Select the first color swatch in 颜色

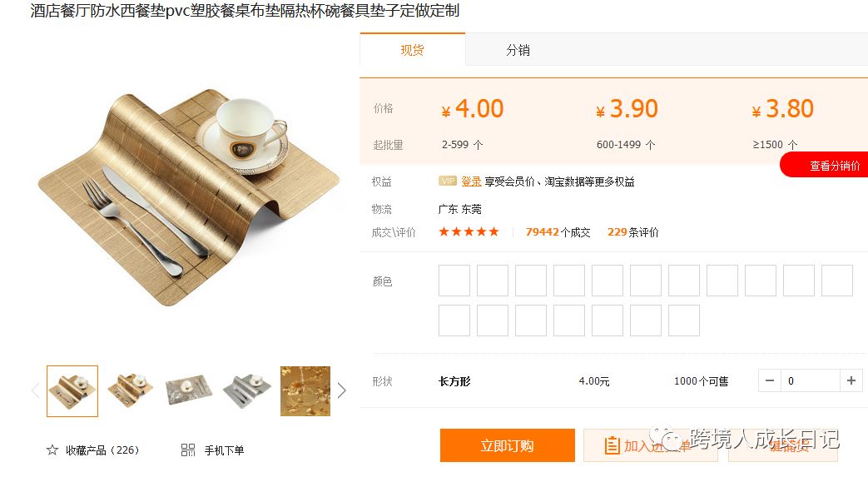point(454,281)
